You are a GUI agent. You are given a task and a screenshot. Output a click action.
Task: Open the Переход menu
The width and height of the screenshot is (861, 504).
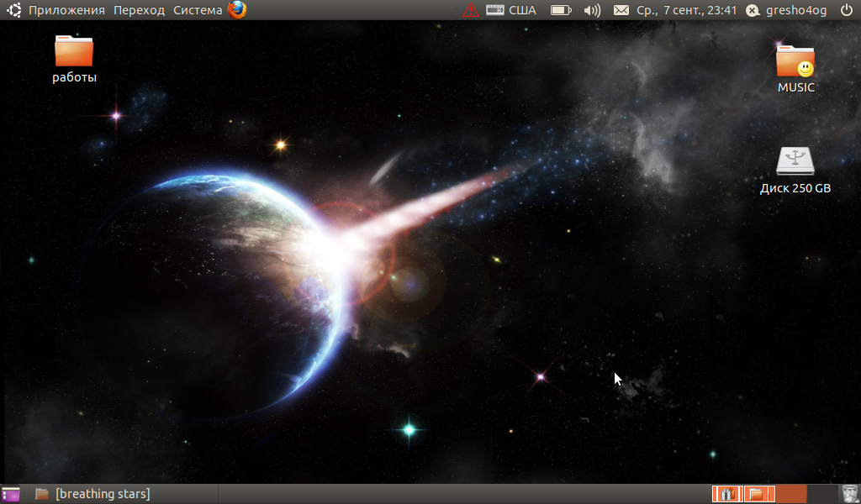coord(139,10)
